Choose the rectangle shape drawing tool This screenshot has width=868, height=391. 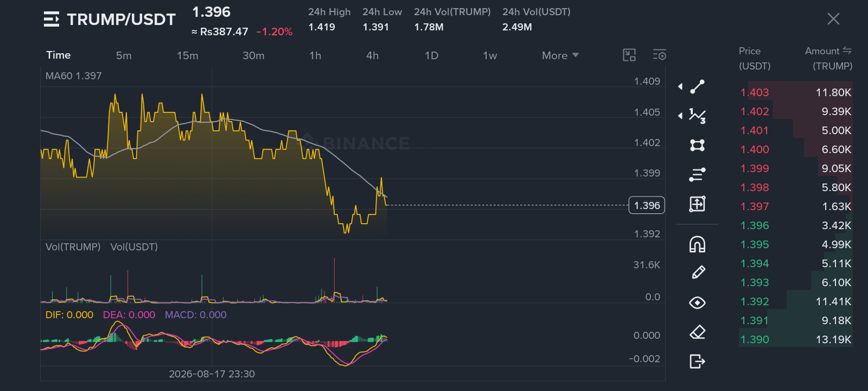pos(697,145)
